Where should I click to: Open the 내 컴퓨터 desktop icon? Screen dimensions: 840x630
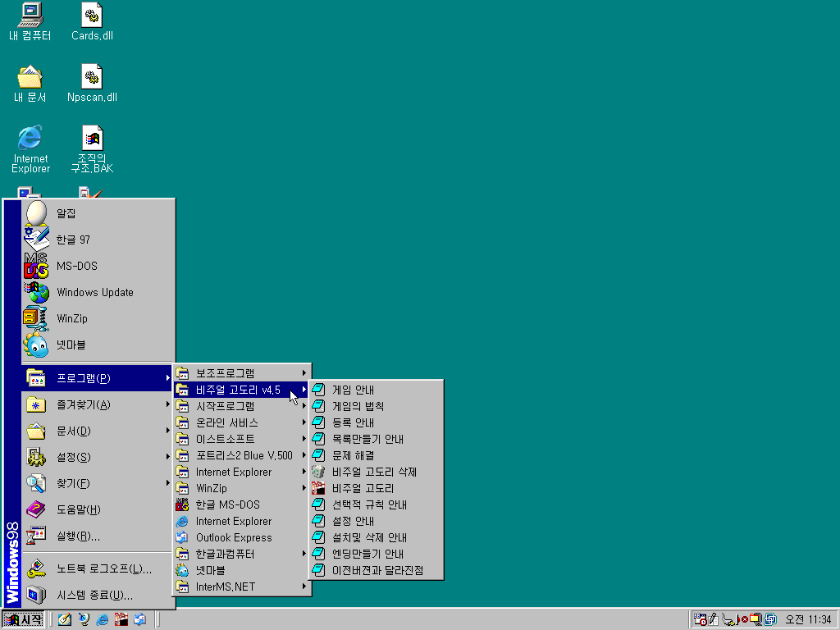click(x=30, y=21)
